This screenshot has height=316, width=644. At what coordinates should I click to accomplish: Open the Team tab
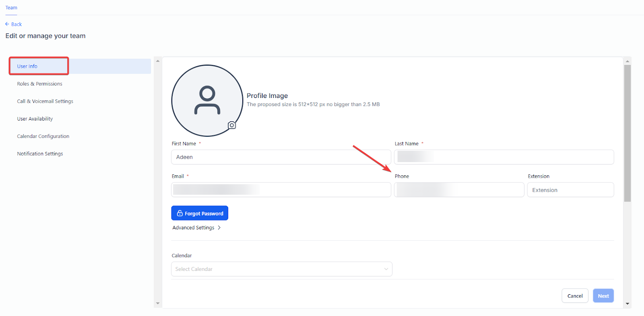[x=11, y=8]
